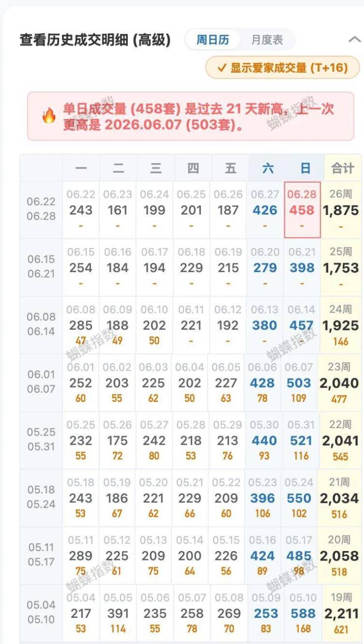Screen dimensions: 364x644
Task: Click the 六 Saturday column header
Action: [268, 168]
